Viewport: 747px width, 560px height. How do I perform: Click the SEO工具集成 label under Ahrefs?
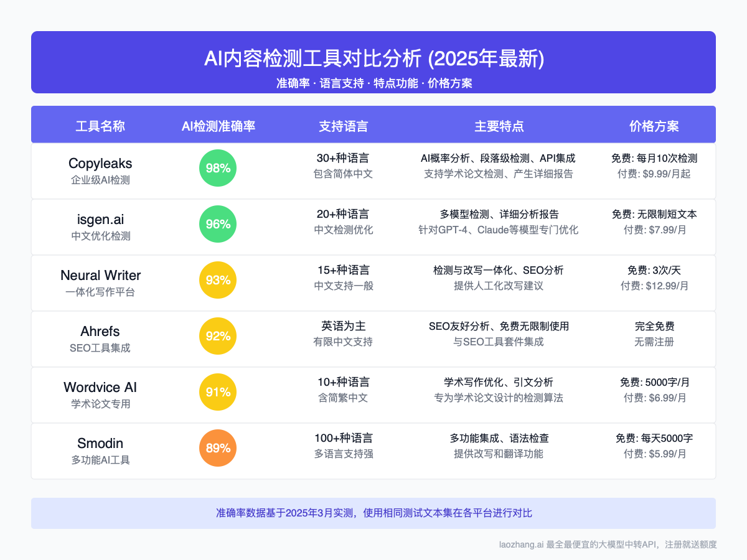click(x=100, y=348)
